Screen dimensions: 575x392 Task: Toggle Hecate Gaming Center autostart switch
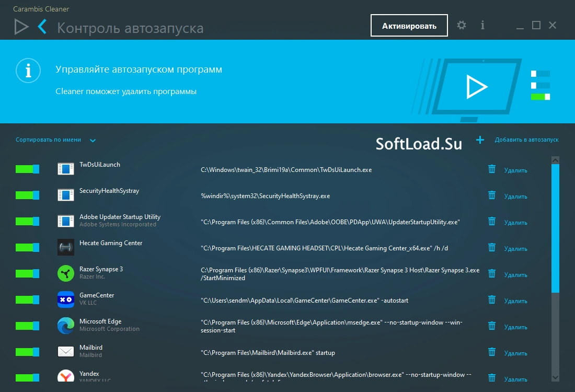point(28,248)
